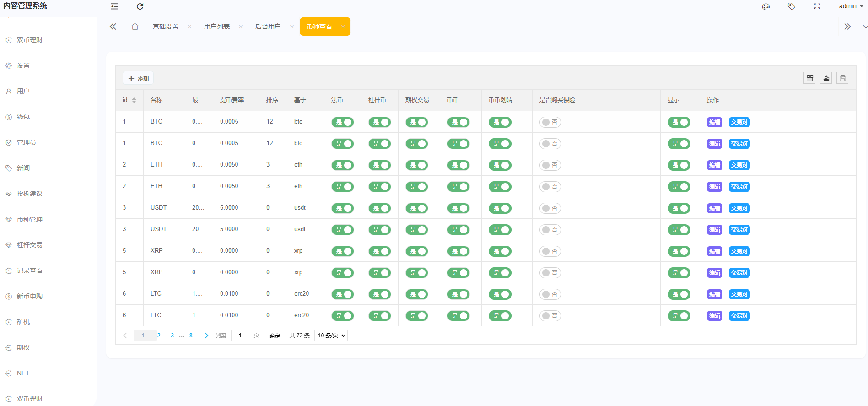
Task: Click 交易对 button in the first XRP row
Action: pos(739,251)
